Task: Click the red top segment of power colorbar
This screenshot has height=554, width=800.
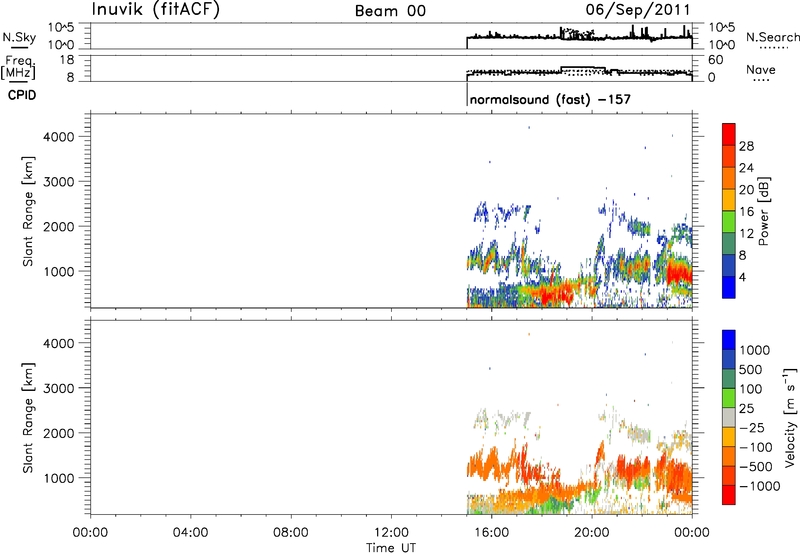Action: 729,134
